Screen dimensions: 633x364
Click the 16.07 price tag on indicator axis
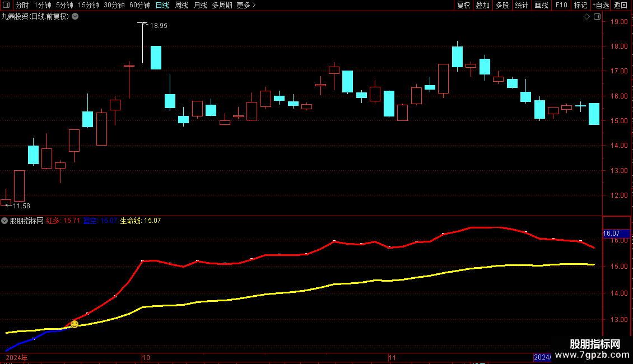(616, 234)
